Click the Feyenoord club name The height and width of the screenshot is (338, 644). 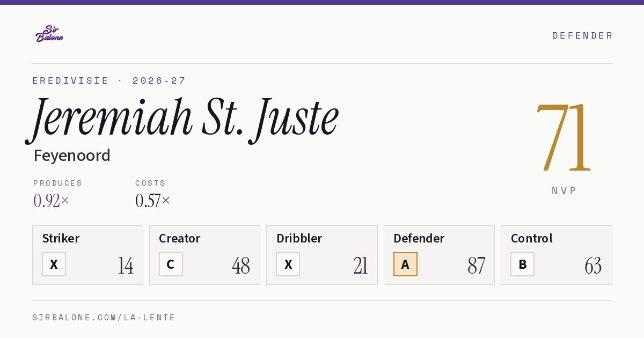(72, 156)
